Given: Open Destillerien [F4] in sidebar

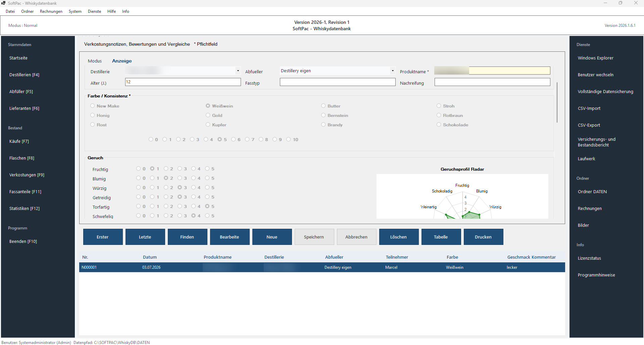Looking at the screenshot, I should (24, 75).
